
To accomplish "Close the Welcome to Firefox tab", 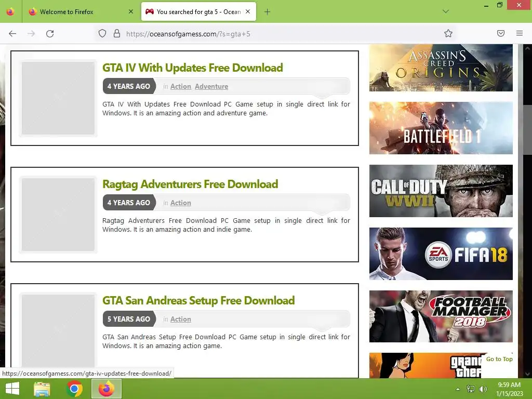I will click(131, 12).
